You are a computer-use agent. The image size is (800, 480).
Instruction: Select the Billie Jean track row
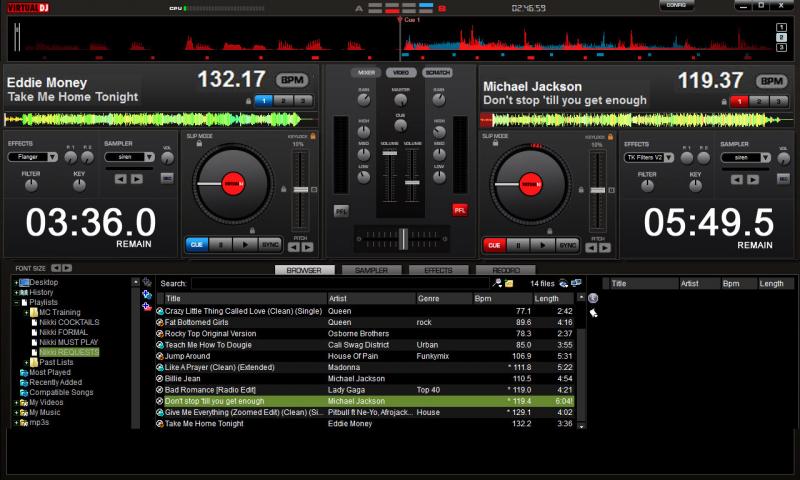pyautogui.click(x=364, y=378)
